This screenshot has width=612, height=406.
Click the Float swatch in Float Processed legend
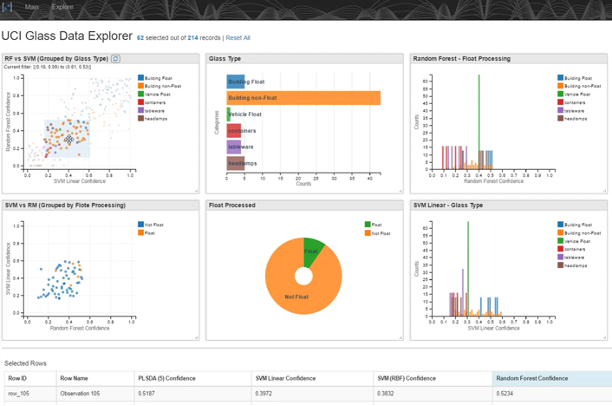tap(368, 224)
